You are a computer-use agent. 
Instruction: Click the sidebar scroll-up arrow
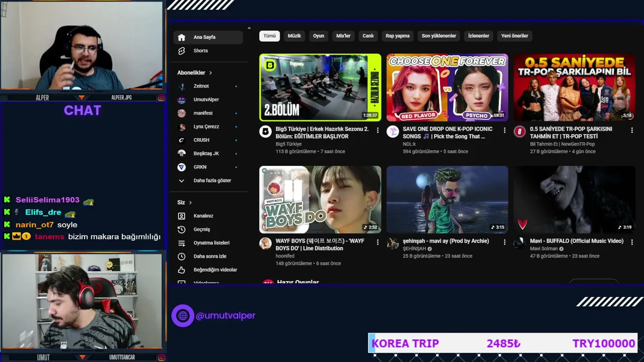click(x=249, y=28)
